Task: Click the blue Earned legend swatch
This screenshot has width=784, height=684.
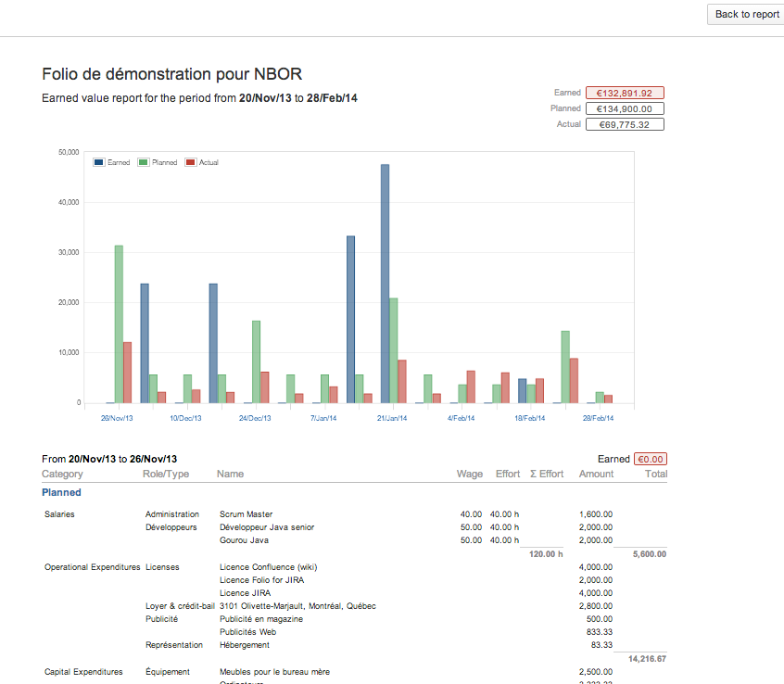Action: click(99, 162)
